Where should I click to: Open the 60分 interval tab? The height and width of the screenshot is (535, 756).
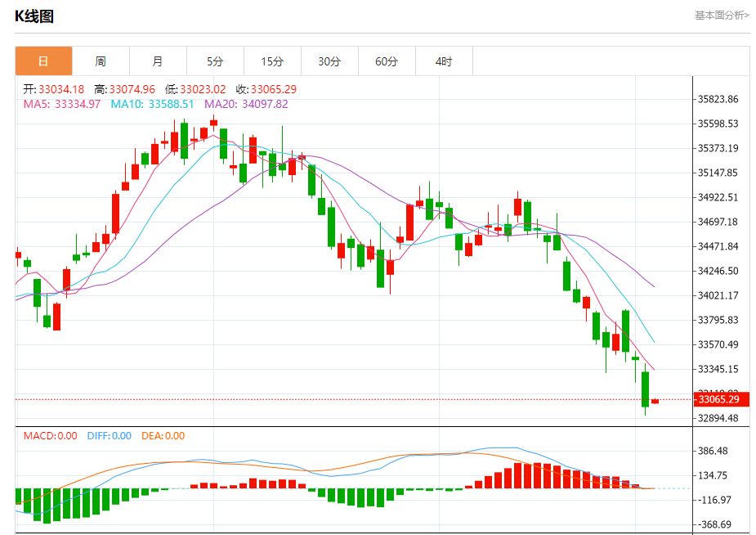coord(387,61)
